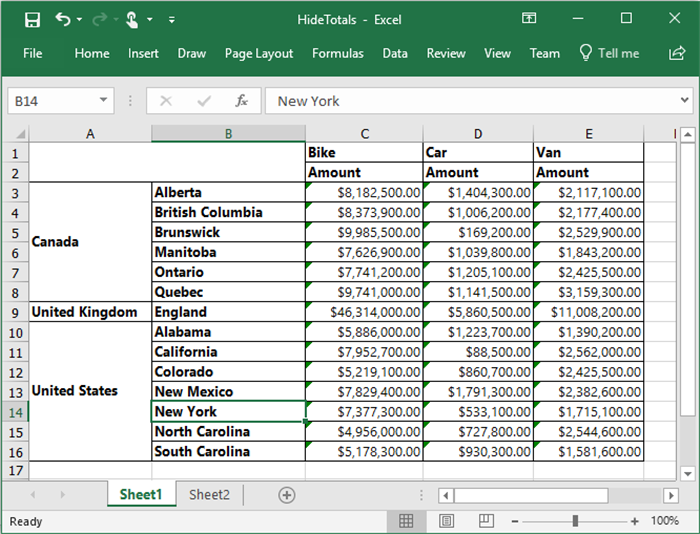Image resolution: width=700 pixels, height=534 pixels.
Task: Open the Name Box dropdown arrow
Action: 104,101
